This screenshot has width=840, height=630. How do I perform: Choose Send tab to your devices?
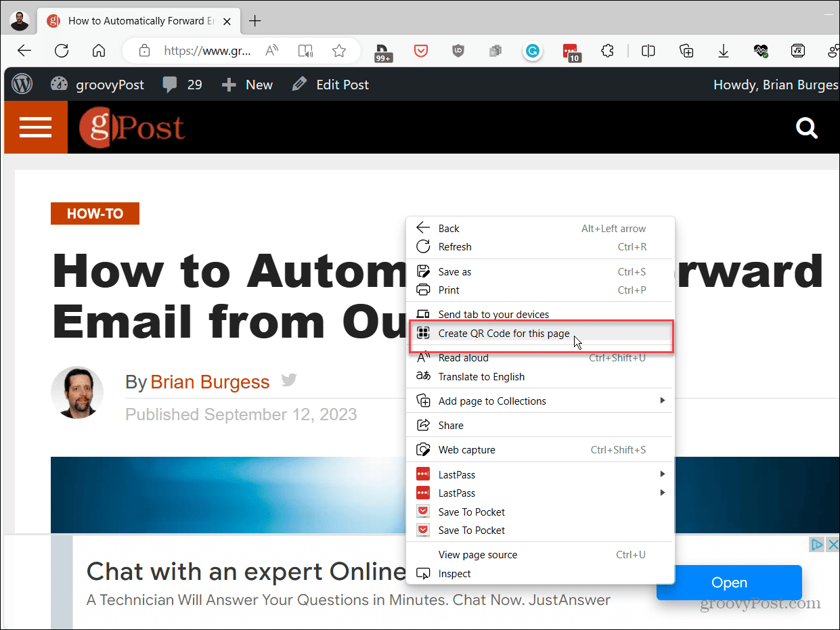[x=540, y=314]
